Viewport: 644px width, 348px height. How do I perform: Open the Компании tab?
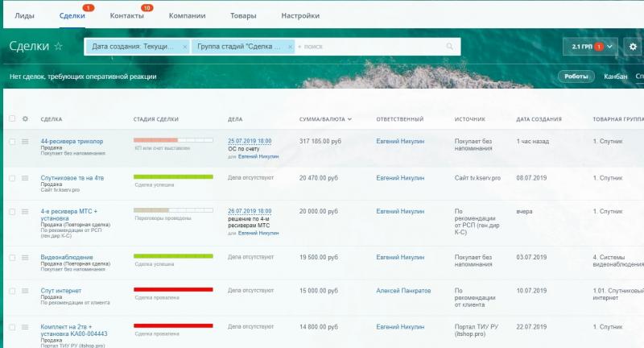point(188,15)
